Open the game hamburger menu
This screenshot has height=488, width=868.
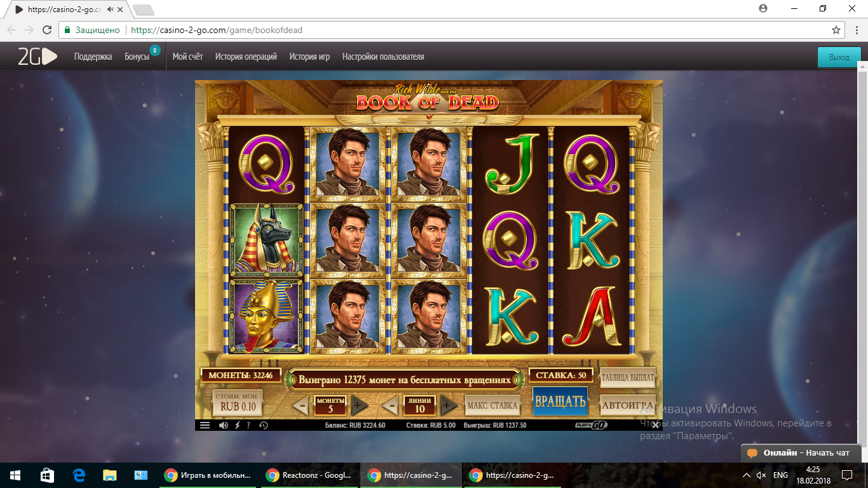205,425
